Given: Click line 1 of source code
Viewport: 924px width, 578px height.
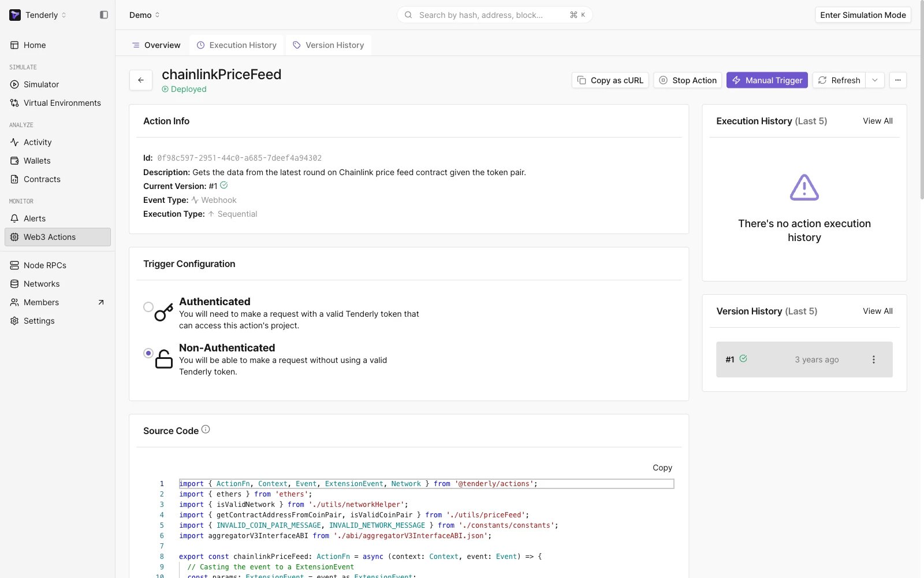Looking at the screenshot, I should pyautogui.click(x=426, y=484).
